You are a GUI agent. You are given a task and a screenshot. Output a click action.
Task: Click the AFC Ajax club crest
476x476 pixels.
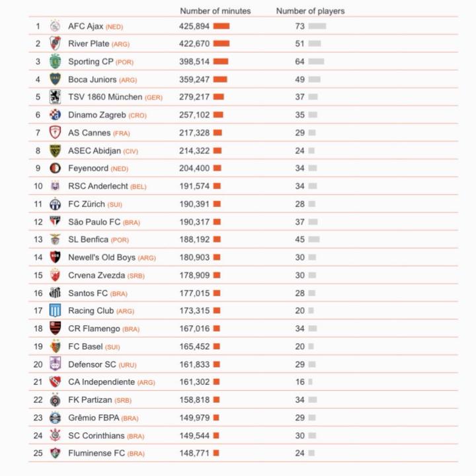click(x=55, y=26)
